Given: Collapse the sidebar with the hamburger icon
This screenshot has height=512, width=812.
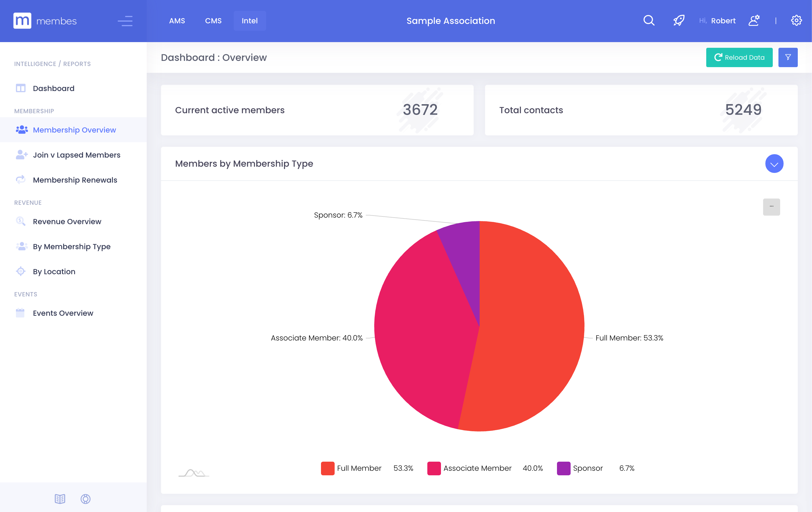Looking at the screenshot, I should click(125, 21).
